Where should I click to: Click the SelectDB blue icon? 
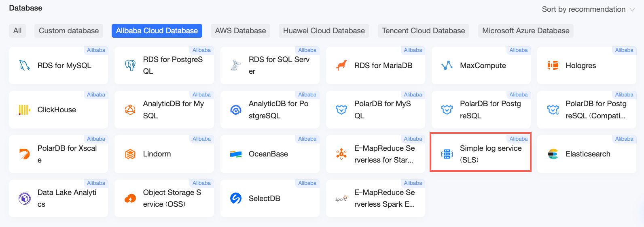[x=236, y=198]
